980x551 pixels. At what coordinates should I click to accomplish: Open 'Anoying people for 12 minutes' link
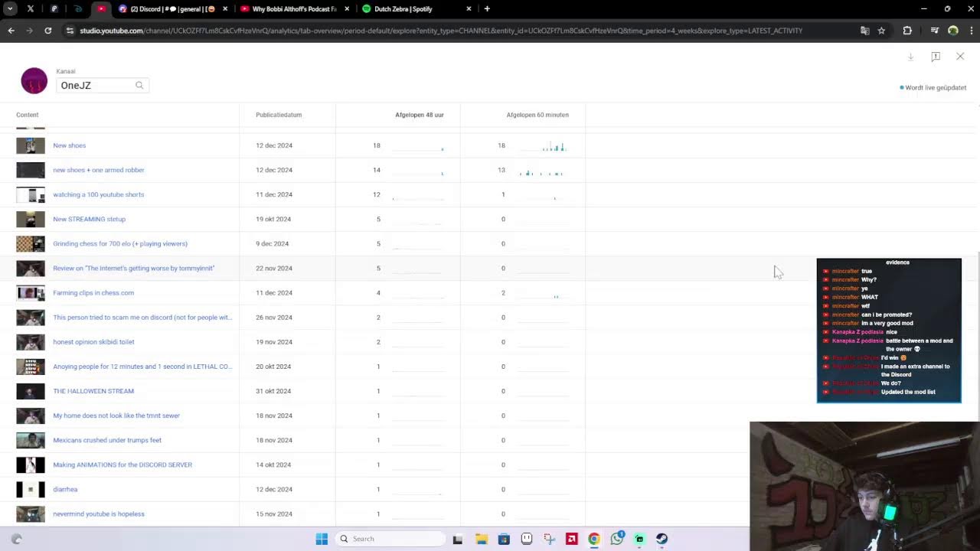tap(142, 367)
